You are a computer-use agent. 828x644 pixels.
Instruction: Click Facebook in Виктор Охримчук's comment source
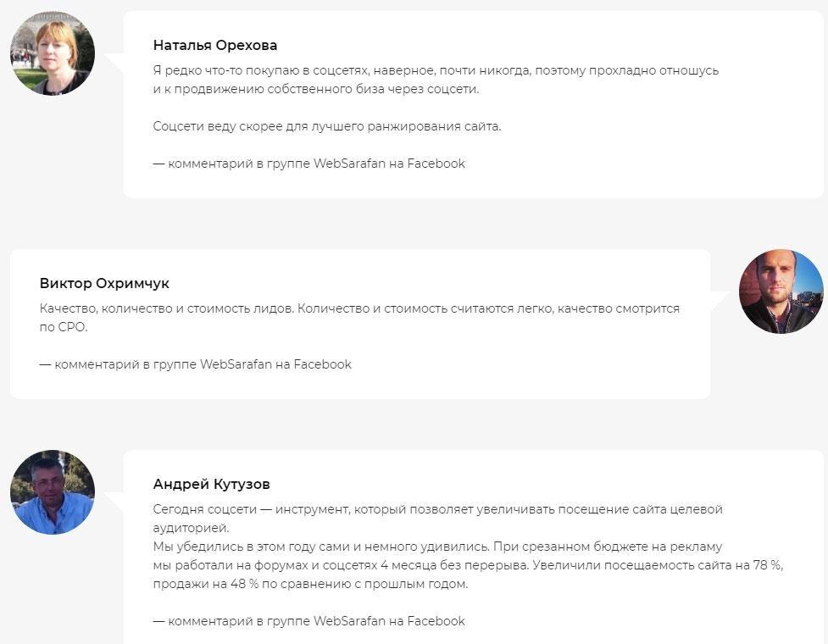point(323,364)
